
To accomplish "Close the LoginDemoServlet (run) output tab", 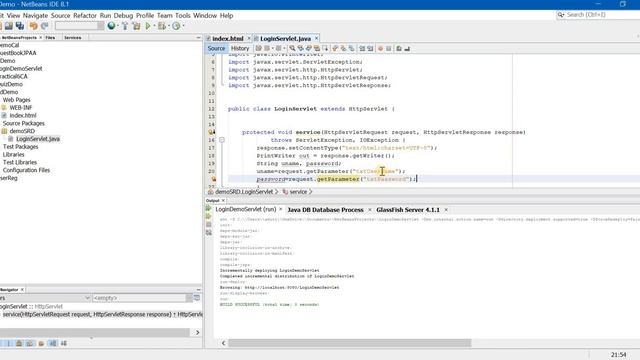I will [x=281, y=209].
